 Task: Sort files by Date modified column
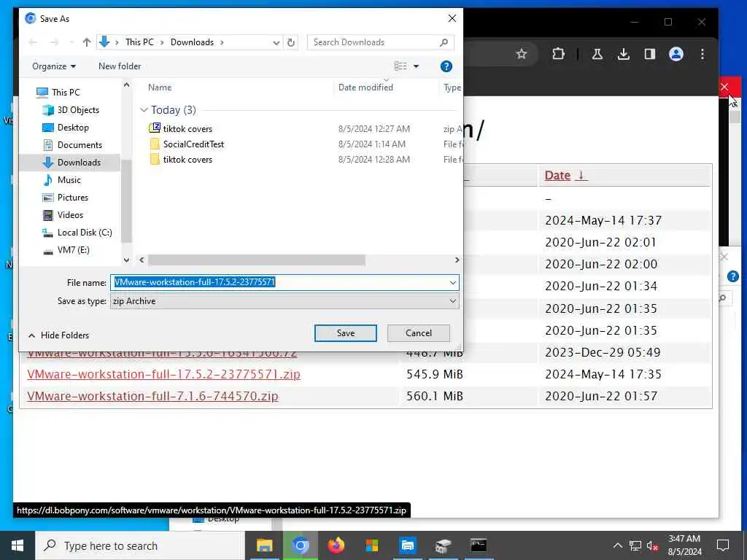click(365, 87)
